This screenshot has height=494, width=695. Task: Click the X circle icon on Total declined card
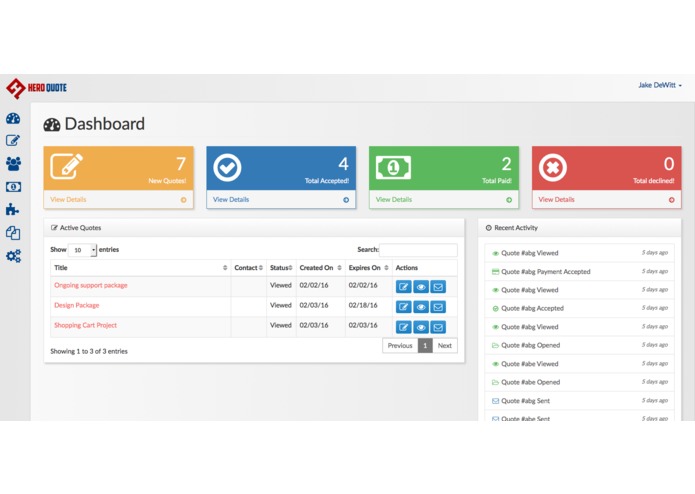(x=553, y=167)
